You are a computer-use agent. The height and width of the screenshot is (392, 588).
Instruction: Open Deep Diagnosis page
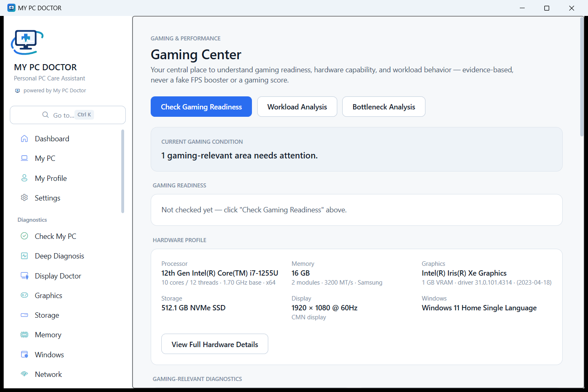[60, 256]
